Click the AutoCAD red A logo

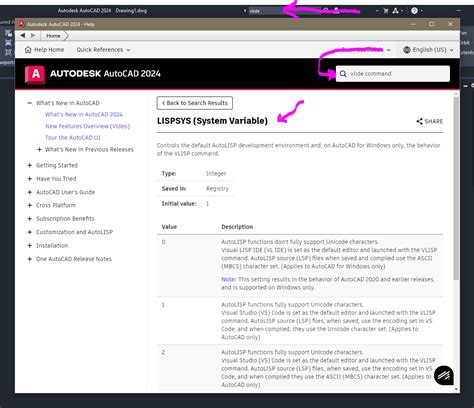coord(35,74)
